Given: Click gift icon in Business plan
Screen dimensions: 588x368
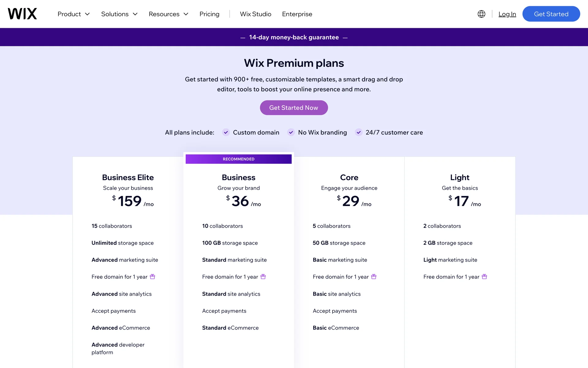Looking at the screenshot, I should (263, 277).
